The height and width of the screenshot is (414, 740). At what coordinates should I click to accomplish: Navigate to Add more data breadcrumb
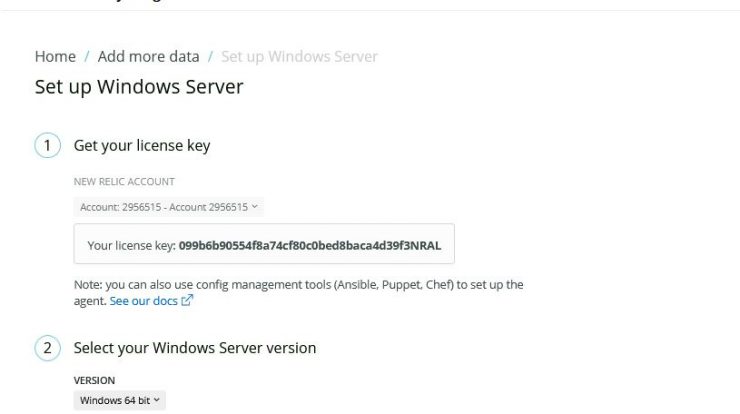pyautogui.click(x=148, y=57)
